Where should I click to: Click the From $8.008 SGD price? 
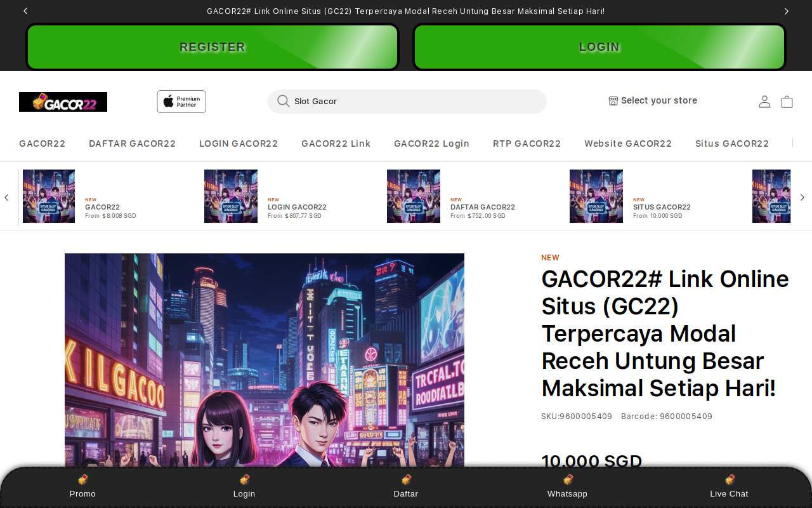coord(110,216)
